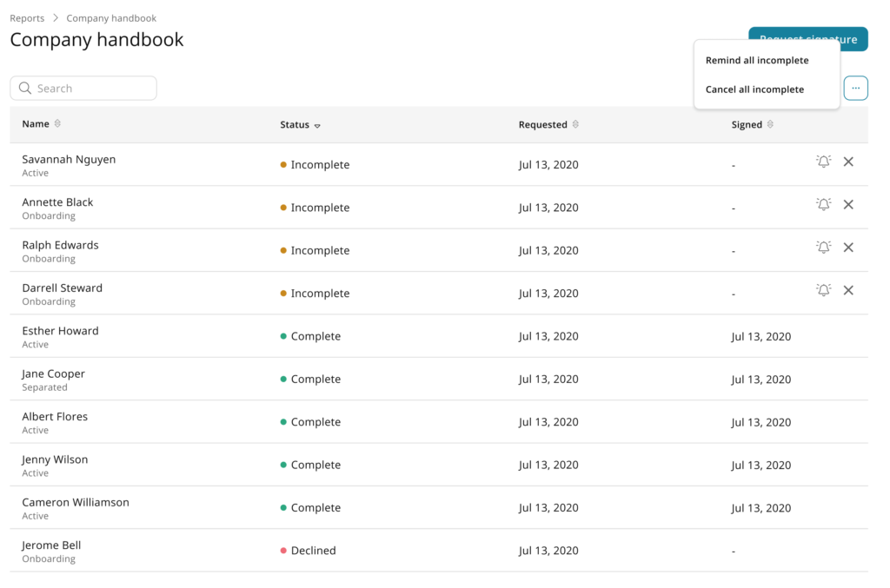The image size is (890, 588).
Task: Sort by Signed date arrows
Action: tap(770, 124)
